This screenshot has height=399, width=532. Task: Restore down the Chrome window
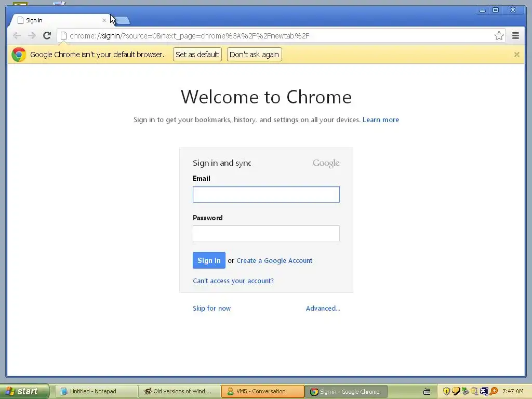(496, 10)
